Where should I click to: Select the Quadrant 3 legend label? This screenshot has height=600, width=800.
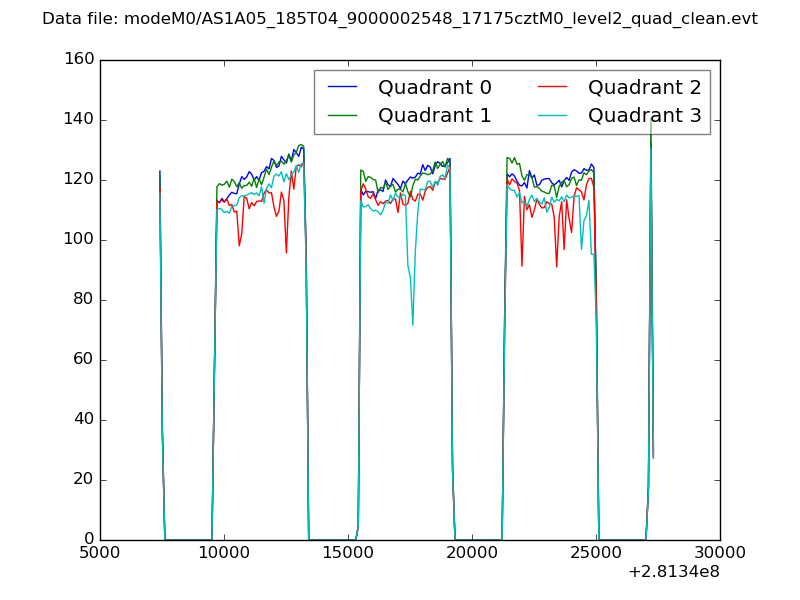click(x=644, y=116)
